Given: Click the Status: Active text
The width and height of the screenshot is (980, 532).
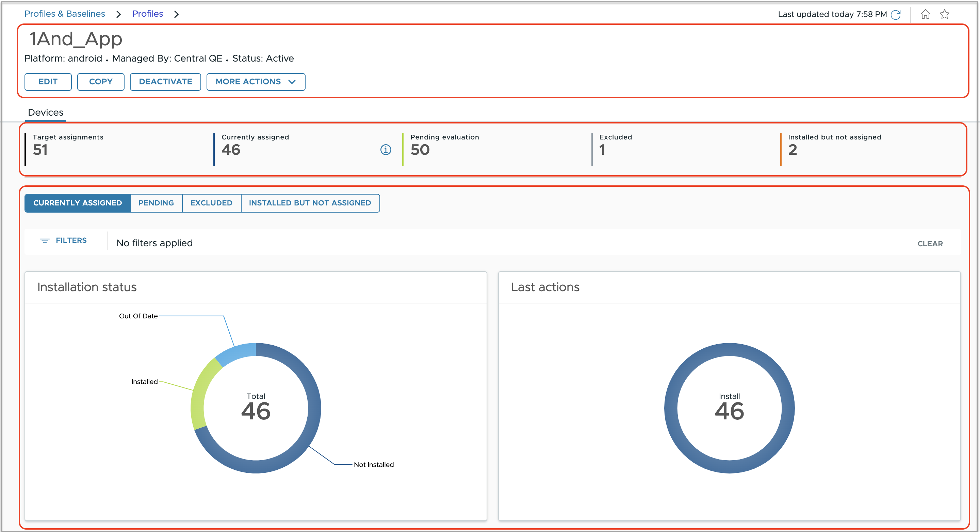Looking at the screenshot, I should 263,59.
